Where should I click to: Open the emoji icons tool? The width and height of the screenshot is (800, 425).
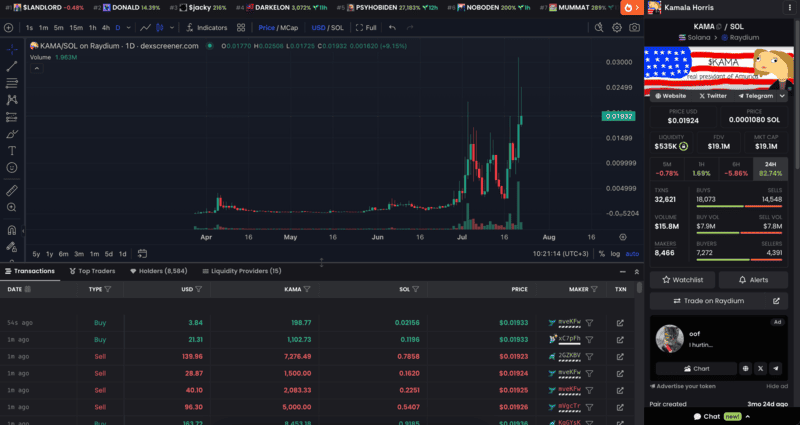[12, 167]
